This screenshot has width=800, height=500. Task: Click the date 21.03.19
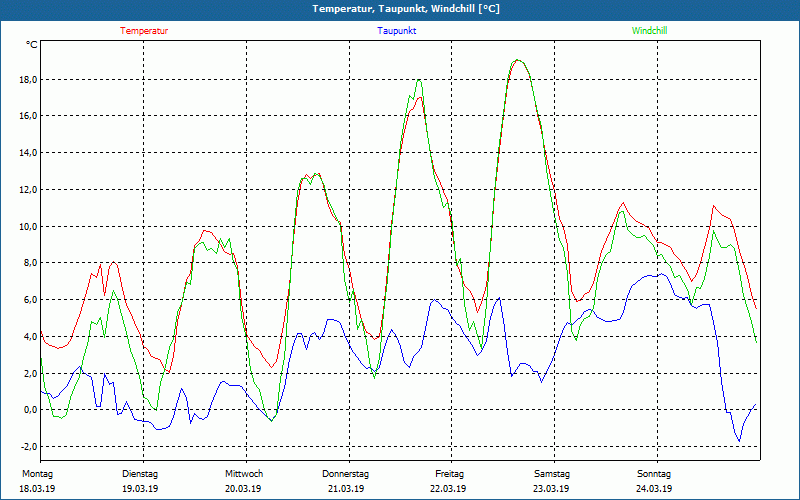(346, 489)
